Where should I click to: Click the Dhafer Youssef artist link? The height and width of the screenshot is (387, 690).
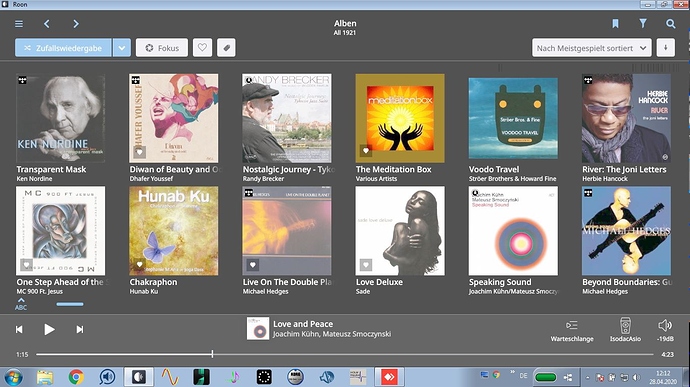point(151,179)
